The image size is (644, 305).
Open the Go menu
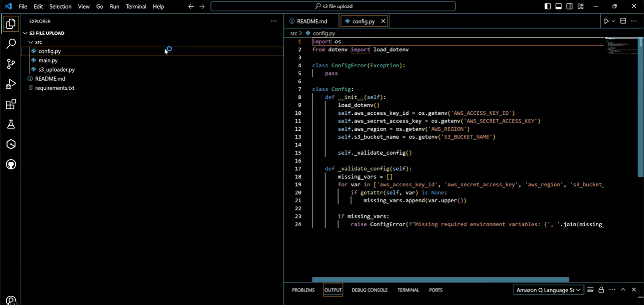(99, 6)
